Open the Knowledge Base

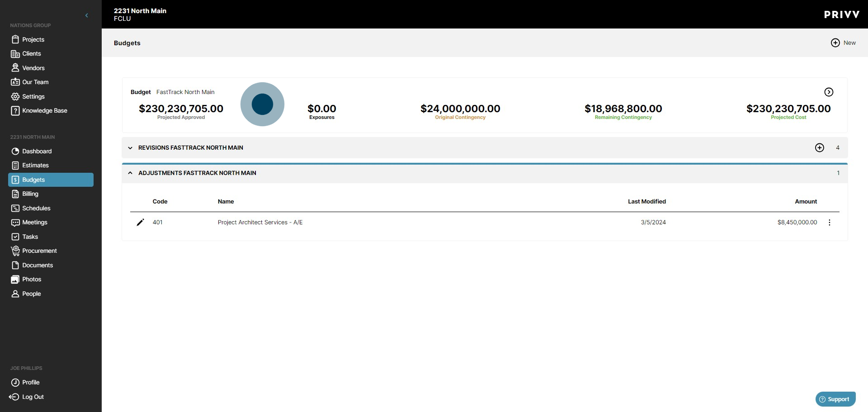(x=44, y=110)
